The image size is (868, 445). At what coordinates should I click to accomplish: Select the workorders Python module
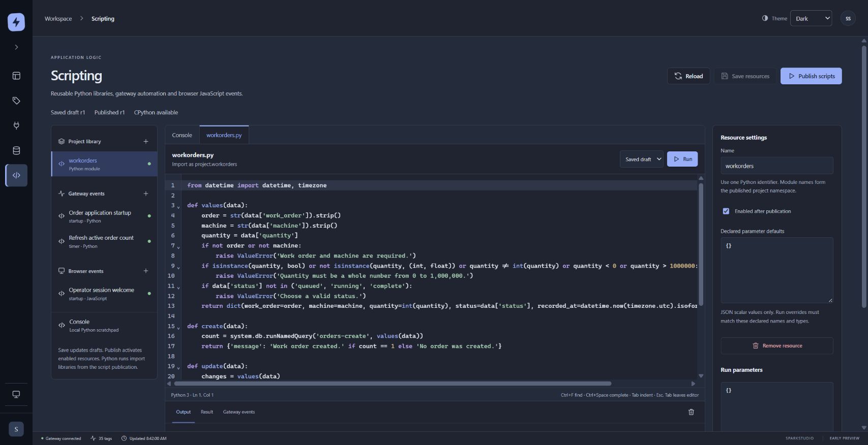tap(104, 164)
